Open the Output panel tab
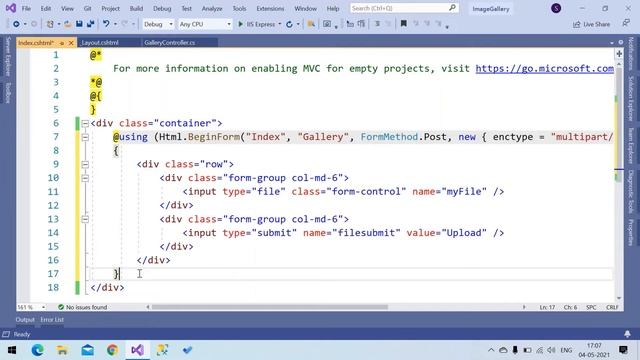The width and height of the screenshot is (640, 360). (x=25, y=320)
